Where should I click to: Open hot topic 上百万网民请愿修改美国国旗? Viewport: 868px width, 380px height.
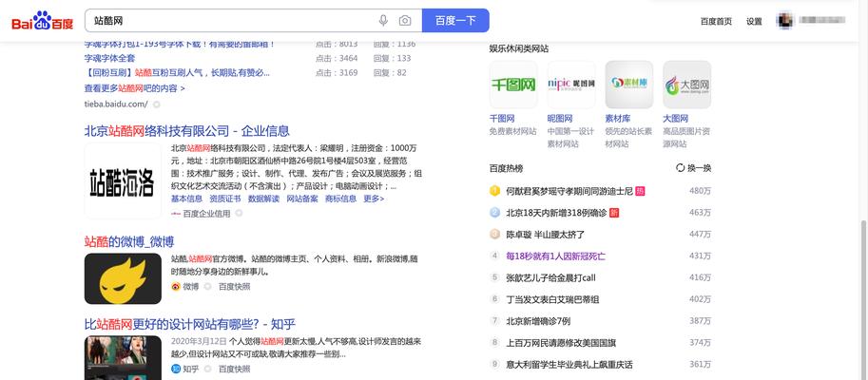pos(561,343)
